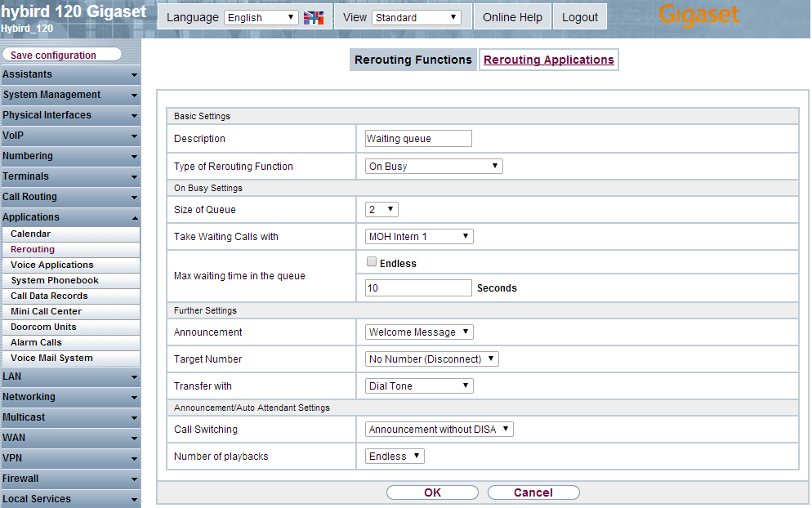Click the Cancel button
Image resolution: width=812 pixels, height=508 pixels.
pyautogui.click(x=533, y=492)
